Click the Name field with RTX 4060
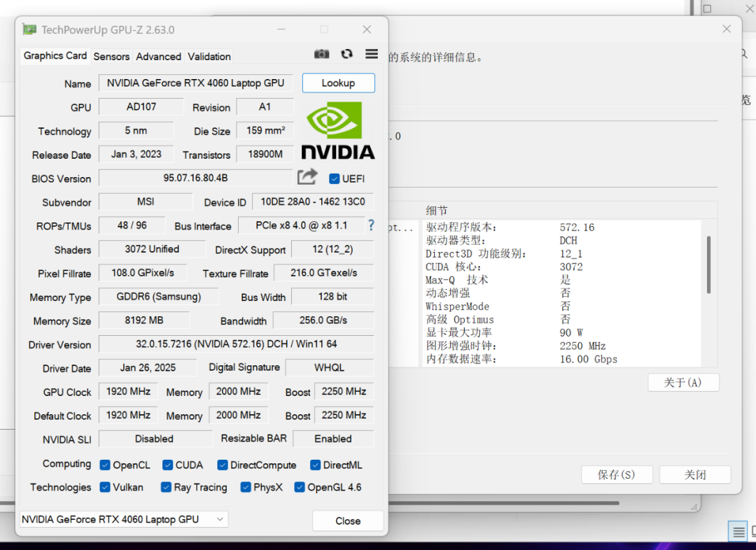The width and height of the screenshot is (756, 550). click(x=196, y=83)
